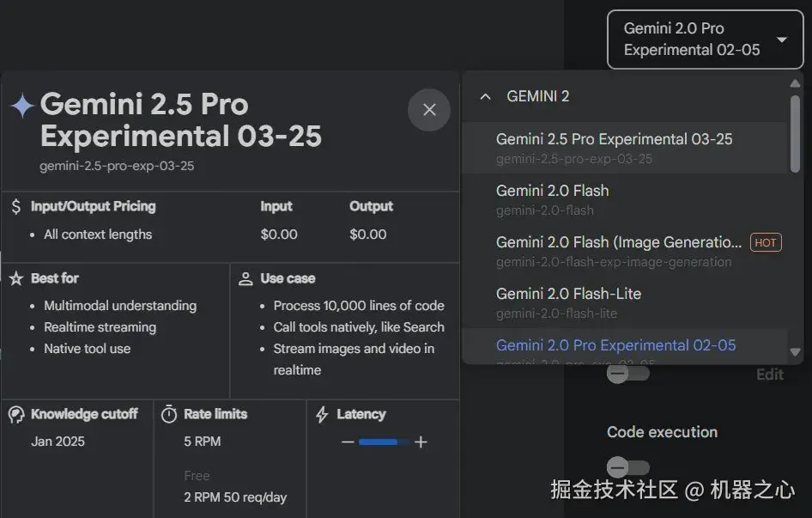Click the Jan 2025 knowledge cutoff value
The height and width of the screenshot is (518, 812).
click(58, 442)
